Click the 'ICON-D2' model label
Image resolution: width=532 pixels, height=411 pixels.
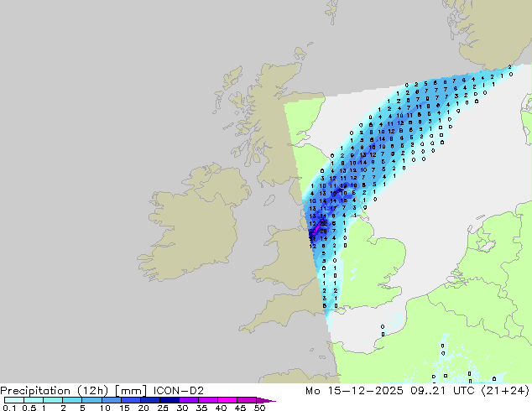179,391
